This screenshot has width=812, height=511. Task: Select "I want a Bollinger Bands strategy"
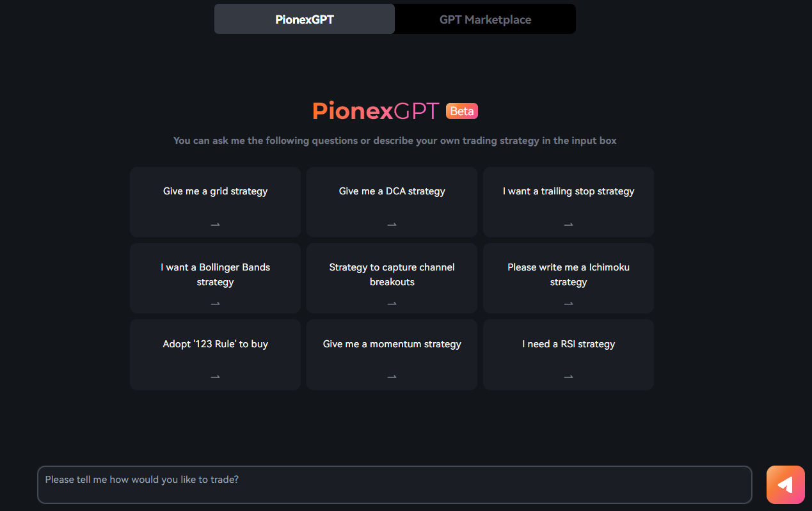pyautogui.click(x=215, y=274)
